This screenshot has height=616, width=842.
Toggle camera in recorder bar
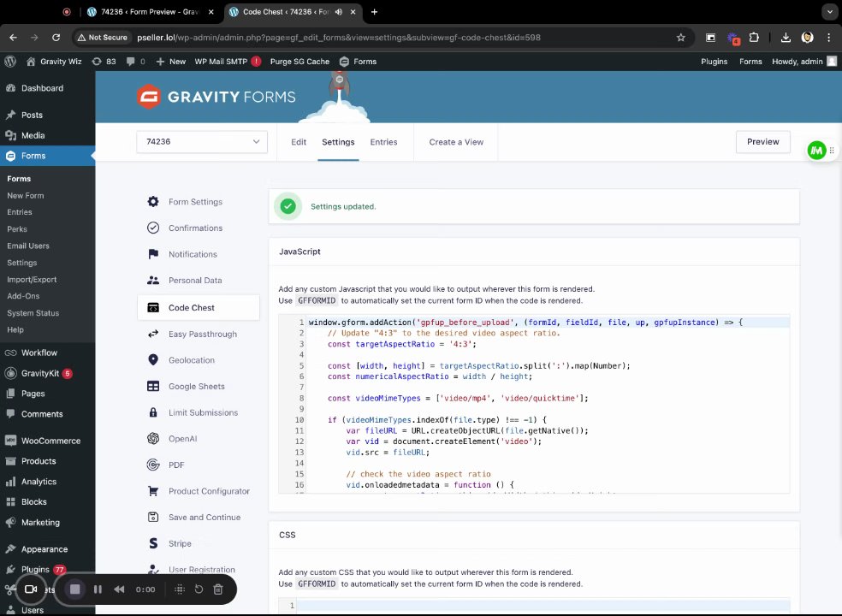(x=31, y=589)
